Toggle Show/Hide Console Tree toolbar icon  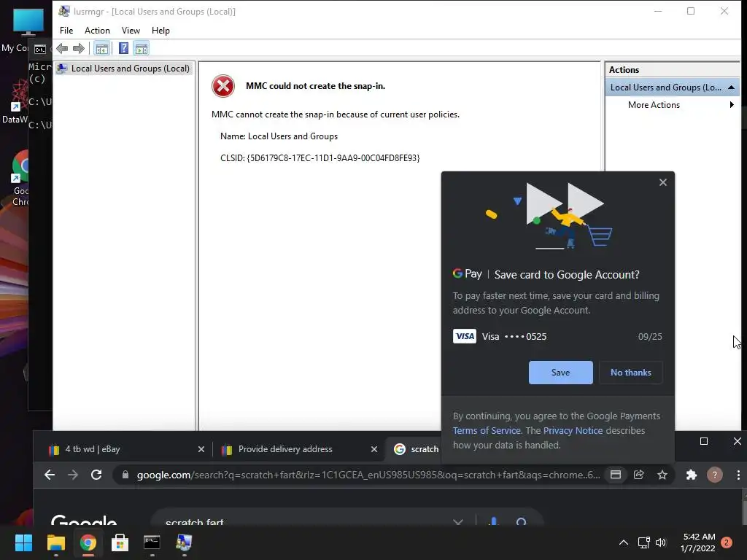click(x=101, y=49)
